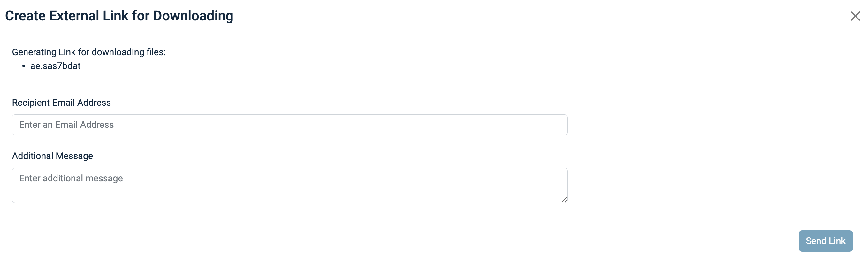This screenshot has width=868, height=260.
Task: Click the bullet point before ae.sas7bdat
Action: click(x=24, y=66)
